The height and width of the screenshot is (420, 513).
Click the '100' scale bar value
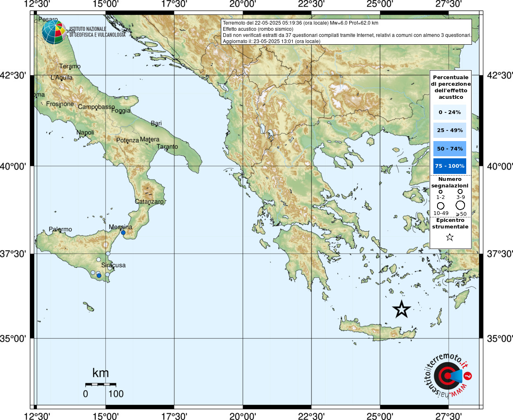pos(116,394)
